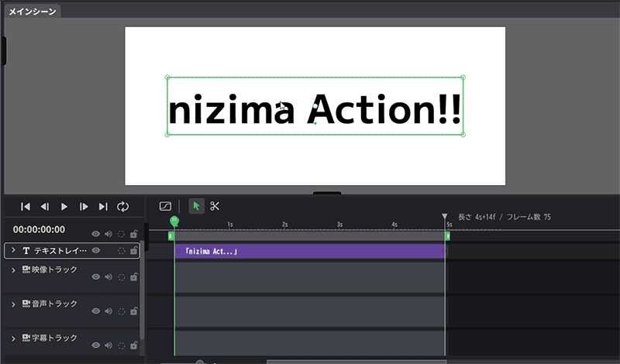Lock the テキストレイ… layer
Viewport: 620px width, 364px height.
(x=133, y=251)
